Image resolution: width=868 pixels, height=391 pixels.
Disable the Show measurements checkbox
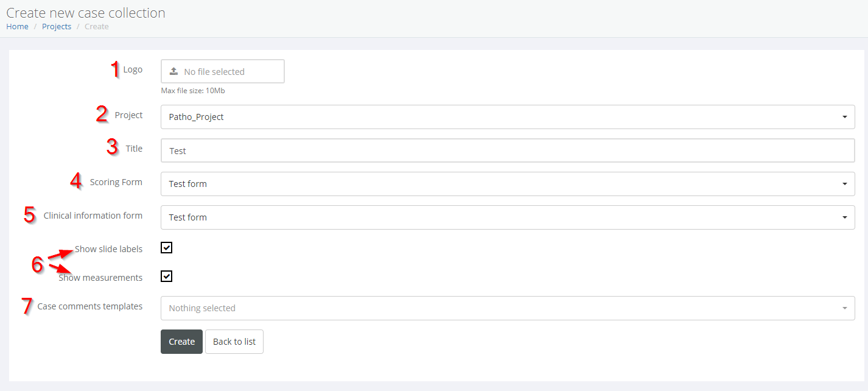click(x=167, y=277)
